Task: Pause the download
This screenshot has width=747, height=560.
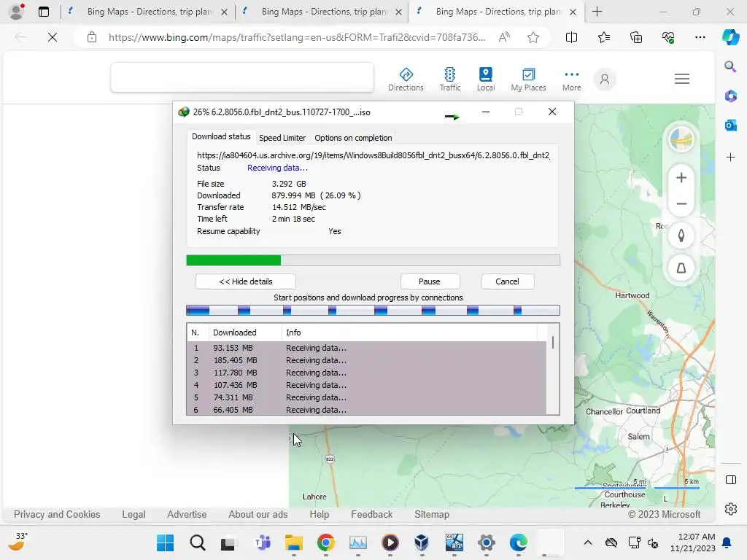Action: (x=429, y=281)
